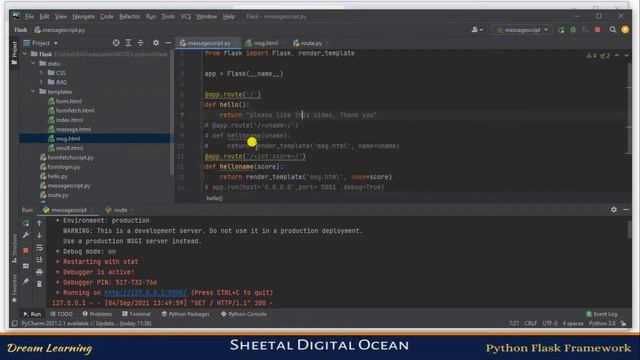This screenshot has height=360, width=640.
Task: Collapse the static folder
Action: (33, 63)
